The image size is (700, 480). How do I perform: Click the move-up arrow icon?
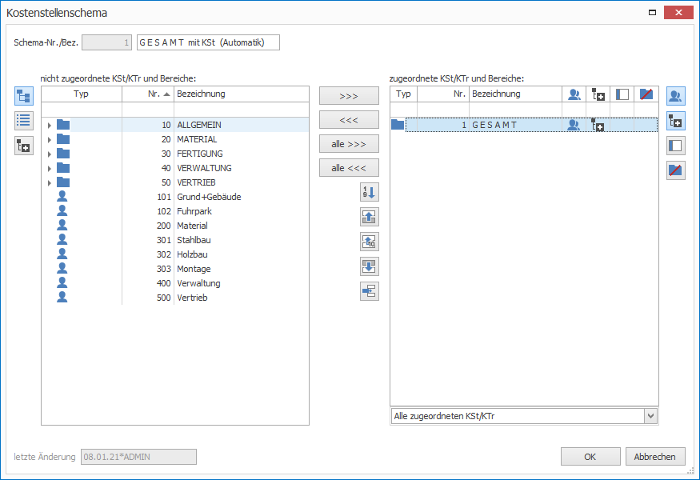point(369,217)
